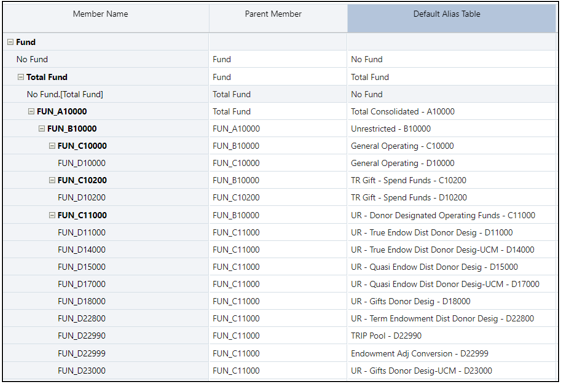Select the FUN_D10000 member
The width and height of the screenshot is (561, 384).
(x=82, y=163)
